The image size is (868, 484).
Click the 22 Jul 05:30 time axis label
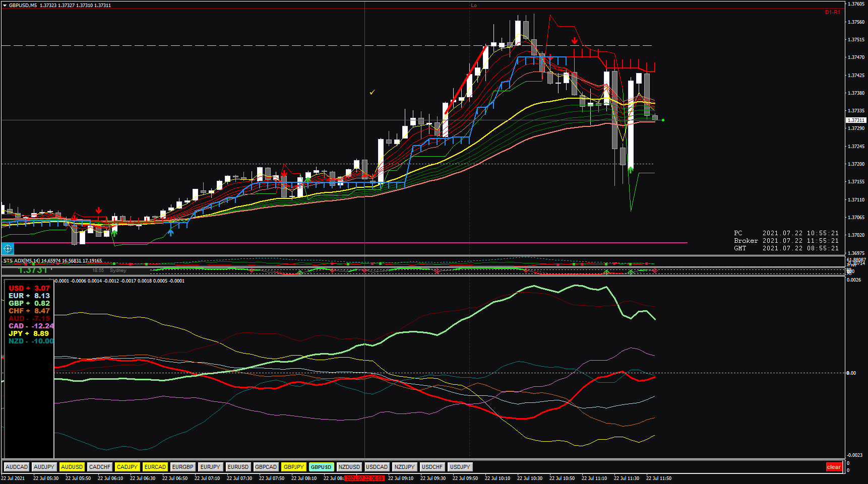[46, 478]
